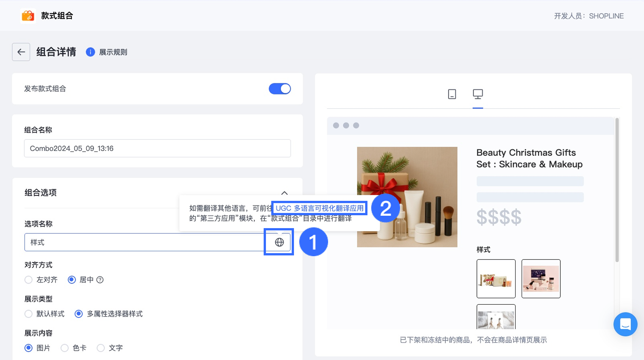Viewport: 644px width, 360px height.
Task: Select 文字 as display content
Action: pos(100,348)
